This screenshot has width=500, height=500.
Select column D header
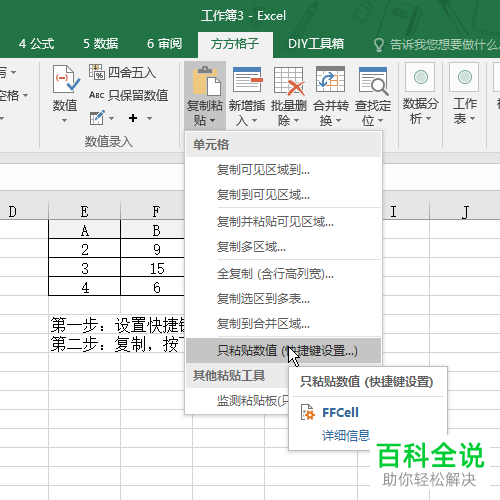pyautogui.click(x=24, y=212)
